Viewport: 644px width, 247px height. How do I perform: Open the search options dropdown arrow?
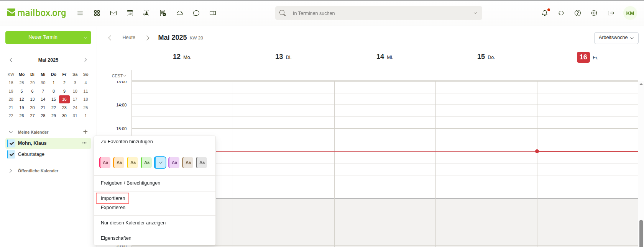pyautogui.click(x=475, y=13)
